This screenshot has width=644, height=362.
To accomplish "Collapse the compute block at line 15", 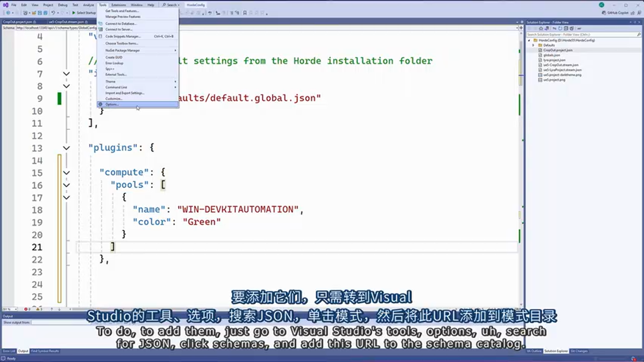I will tap(66, 172).
